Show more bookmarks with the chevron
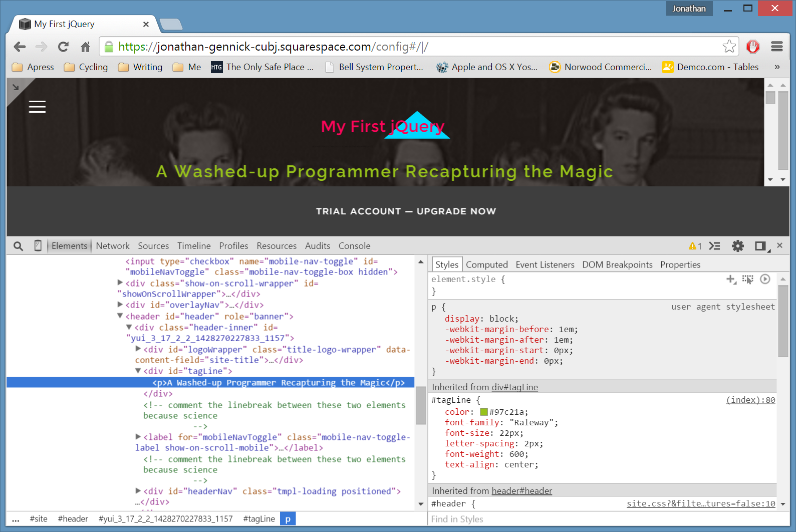 777,67
